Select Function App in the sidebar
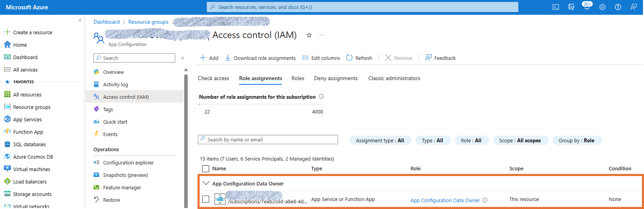 28,132
